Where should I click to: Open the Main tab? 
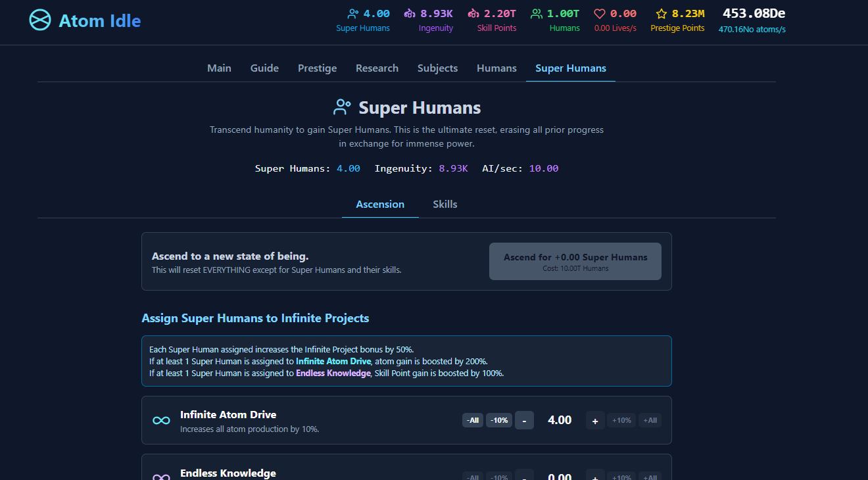point(219,68)
